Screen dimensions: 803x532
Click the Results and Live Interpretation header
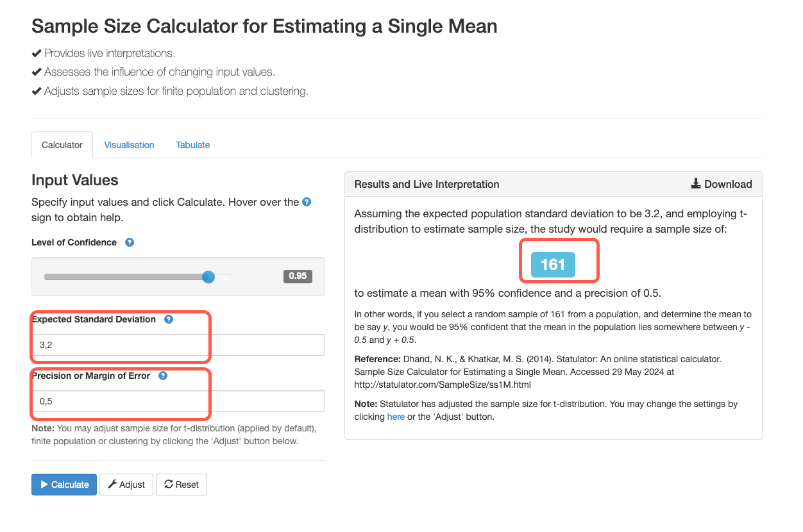[x=427, y=184]
